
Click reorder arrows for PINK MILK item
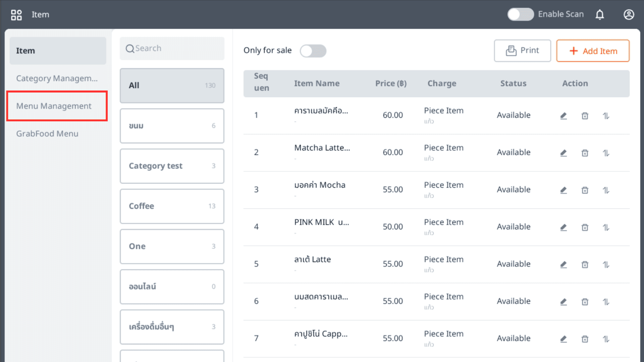point(606,228)
